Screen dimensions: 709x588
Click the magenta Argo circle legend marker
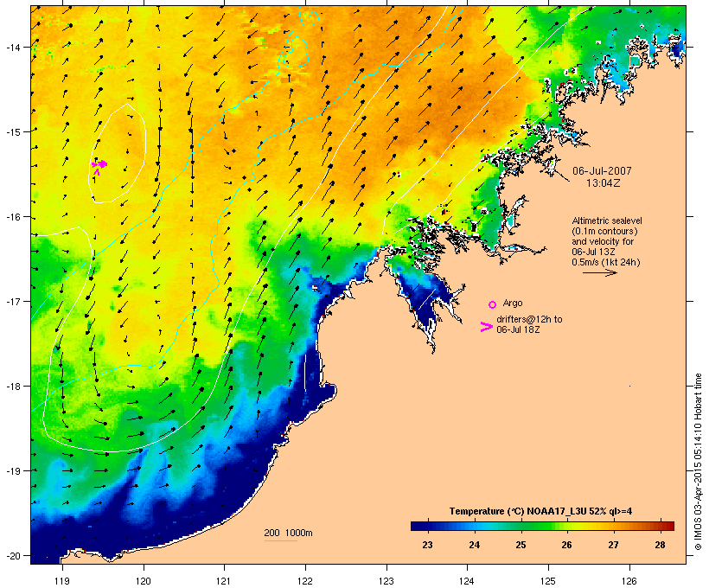(x=492, y=304)
